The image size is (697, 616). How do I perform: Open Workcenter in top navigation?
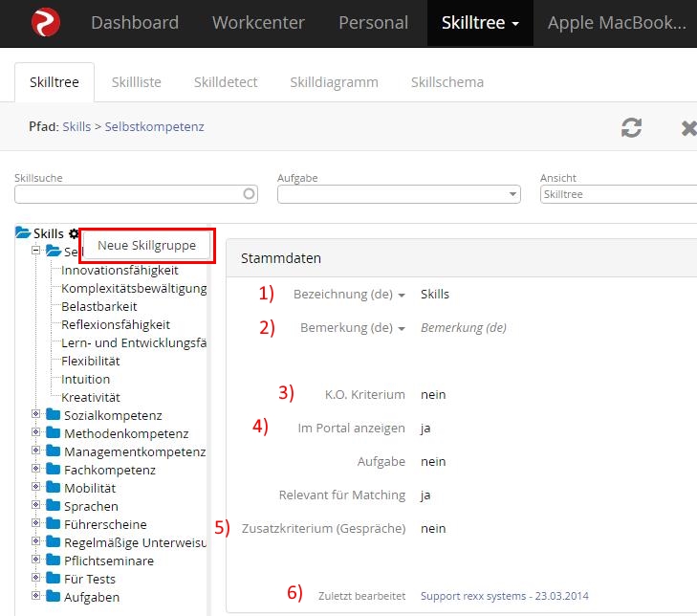(258, 23)
